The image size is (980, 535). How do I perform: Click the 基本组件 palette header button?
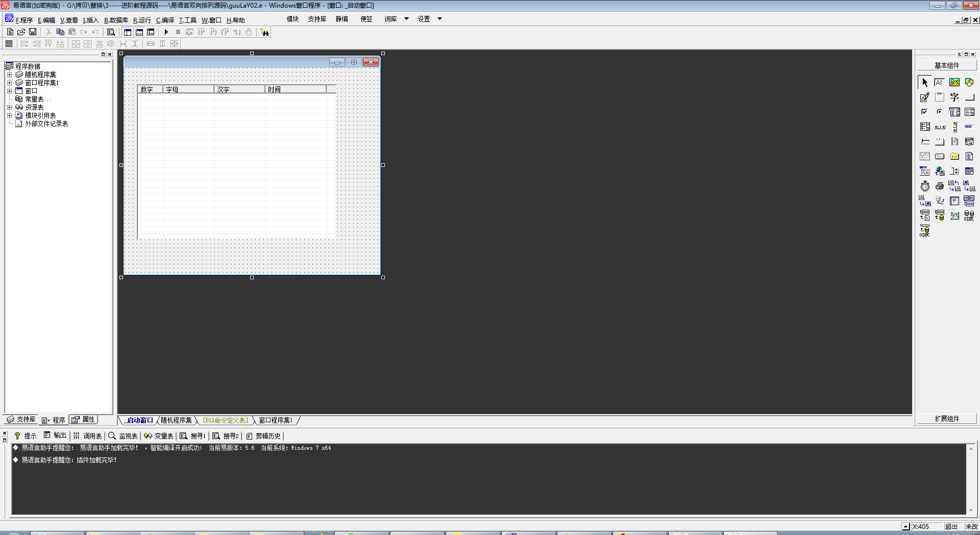(x=947, y=65)
